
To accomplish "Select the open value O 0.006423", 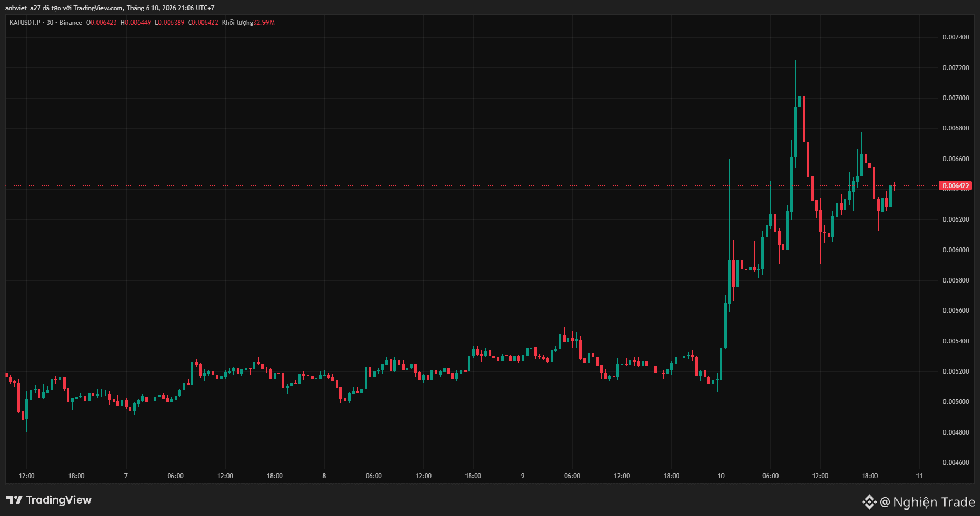I will (x=101, y=23).
